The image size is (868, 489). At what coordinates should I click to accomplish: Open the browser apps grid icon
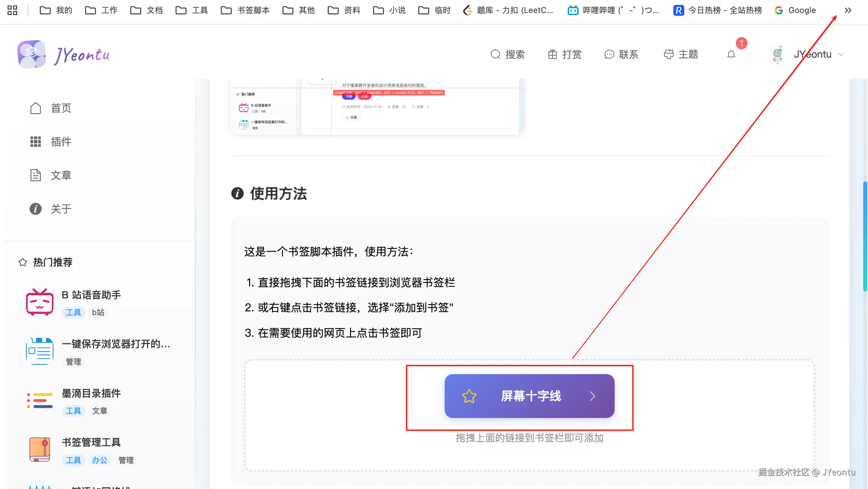pyautogui.click(x=12, y=10)
